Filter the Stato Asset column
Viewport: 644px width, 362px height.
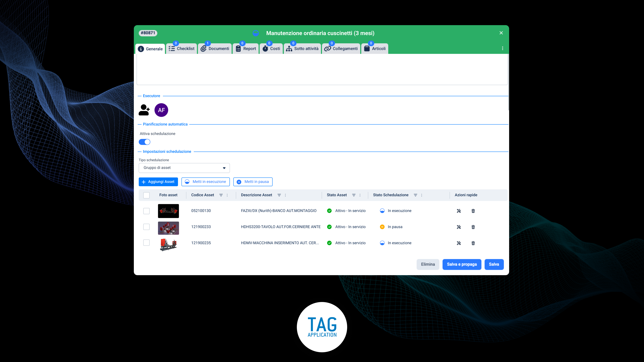click(354, 195)
